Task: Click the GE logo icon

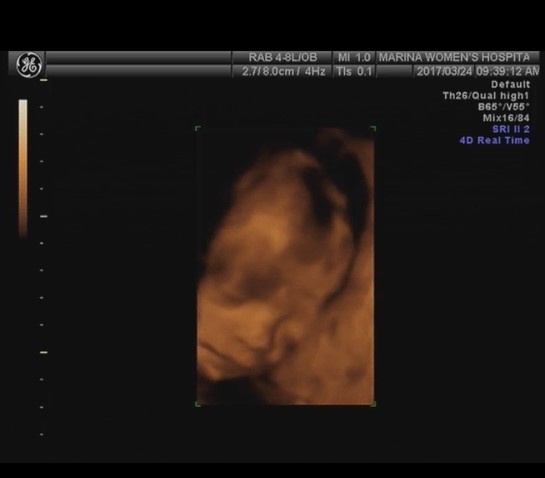Action: [x=29, y=65]
